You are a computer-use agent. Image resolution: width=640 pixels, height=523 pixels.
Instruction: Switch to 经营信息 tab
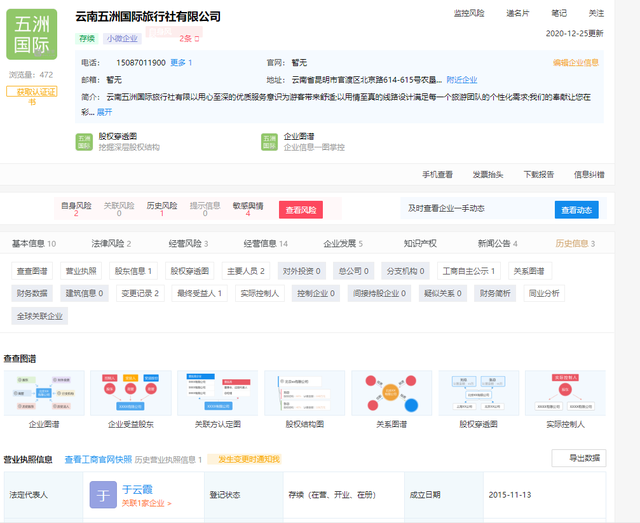tap(265, 244)
